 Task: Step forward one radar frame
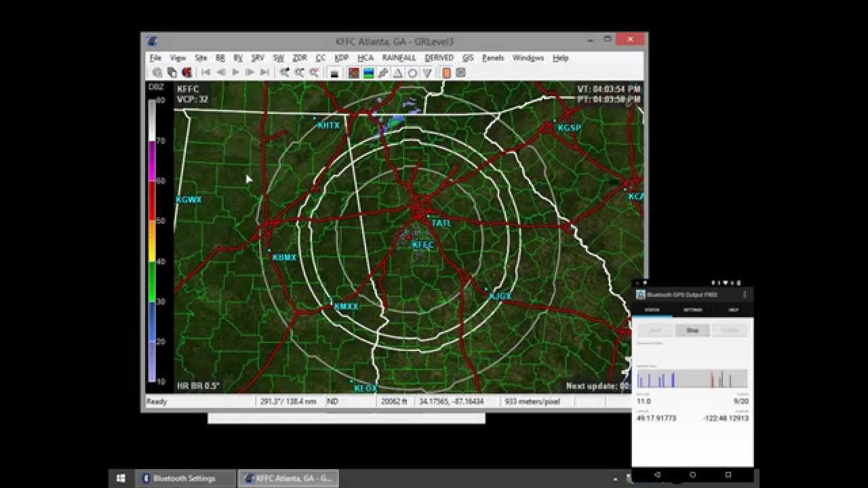coord(250,73)
